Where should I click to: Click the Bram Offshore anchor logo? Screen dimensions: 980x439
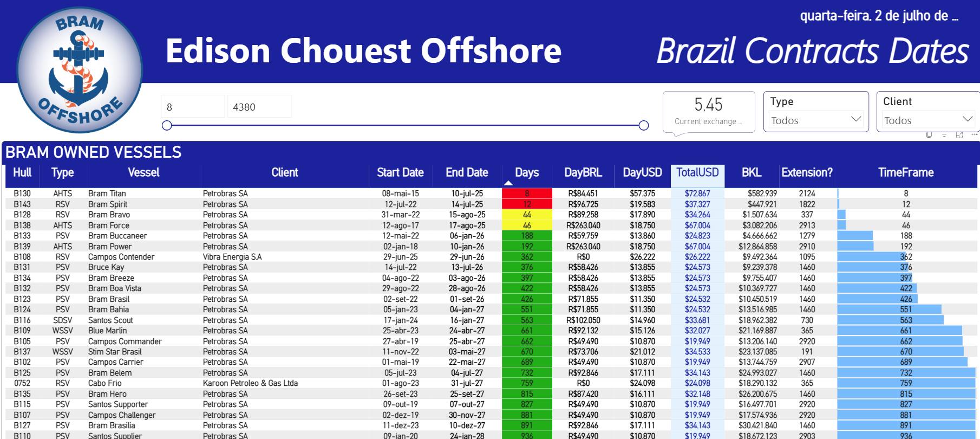[80, 70]
